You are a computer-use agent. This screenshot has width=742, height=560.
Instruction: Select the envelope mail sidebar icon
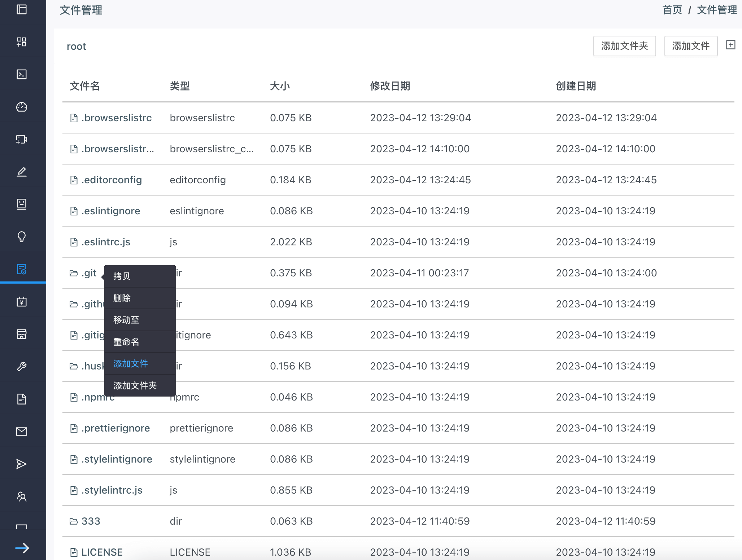22,432
